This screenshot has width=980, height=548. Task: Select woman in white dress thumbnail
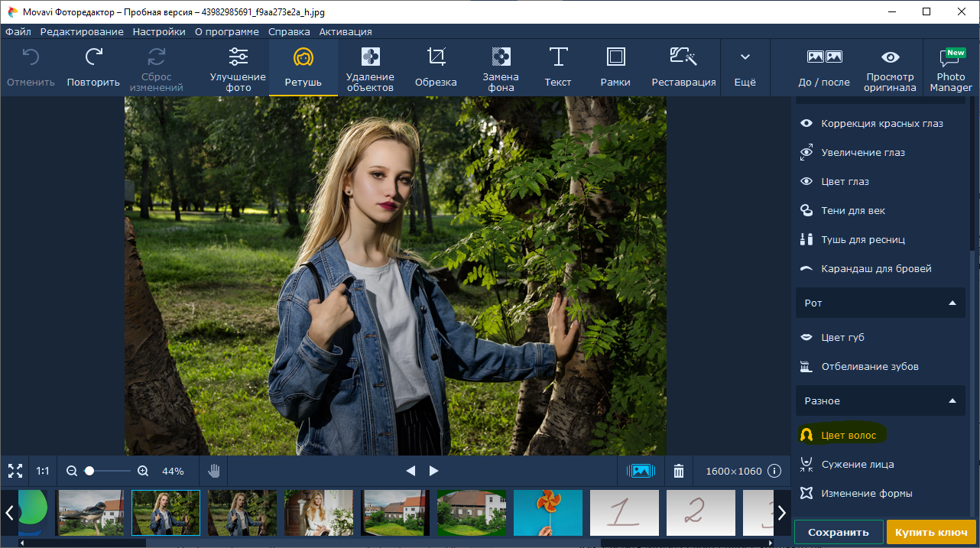tap(319, 513)
